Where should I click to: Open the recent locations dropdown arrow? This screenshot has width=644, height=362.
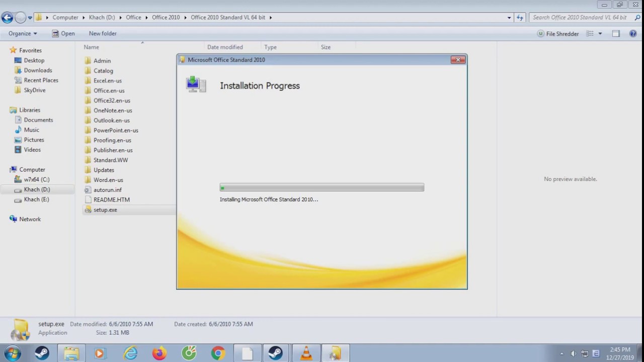coord(30,18)
